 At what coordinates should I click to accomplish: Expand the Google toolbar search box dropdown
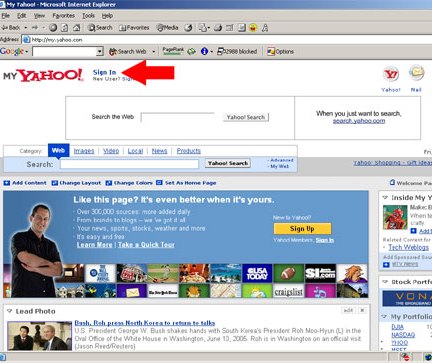pos(100,52)
